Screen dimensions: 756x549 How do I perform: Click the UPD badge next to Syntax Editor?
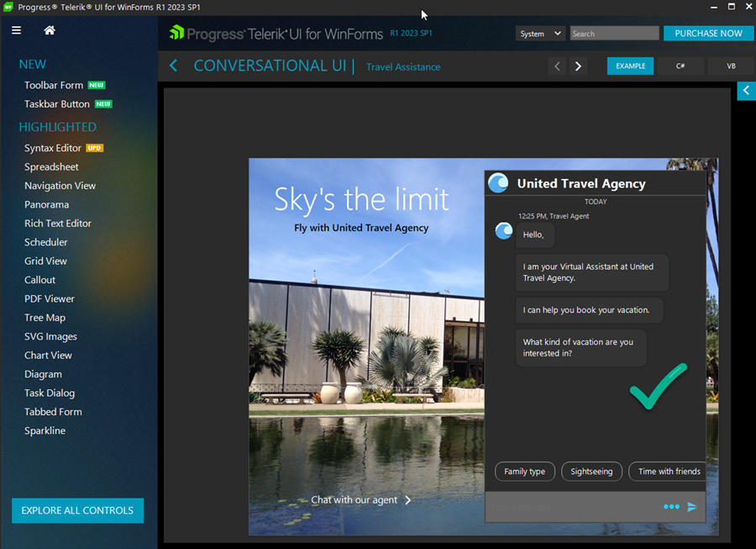click(94, 148)
